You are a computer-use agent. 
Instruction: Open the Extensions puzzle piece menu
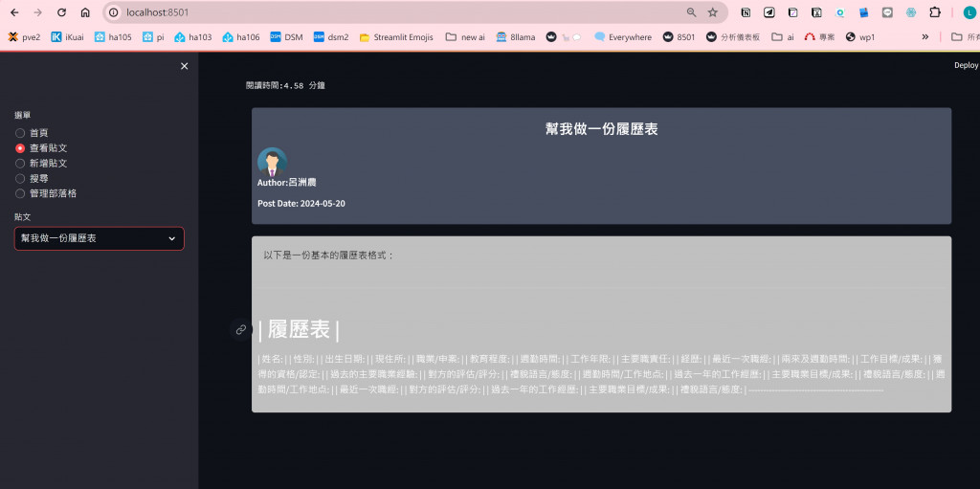pyautogui.click(x=934, y=12)
